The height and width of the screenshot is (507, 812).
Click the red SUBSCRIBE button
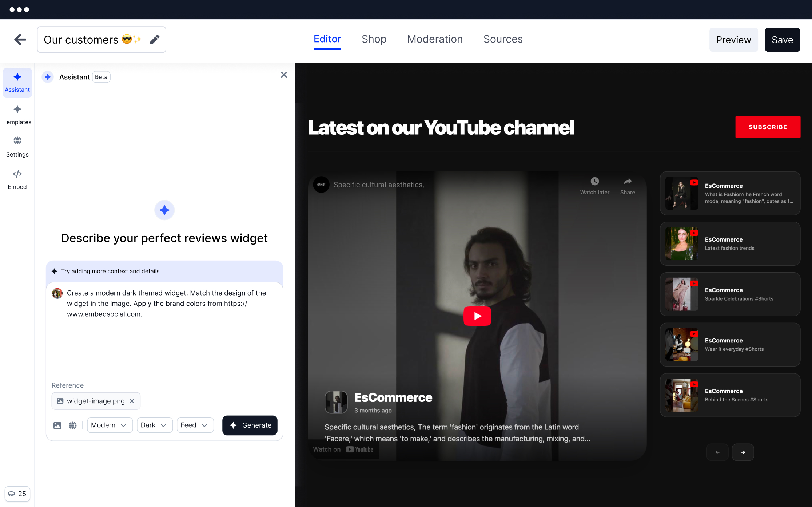click(768, 127)
